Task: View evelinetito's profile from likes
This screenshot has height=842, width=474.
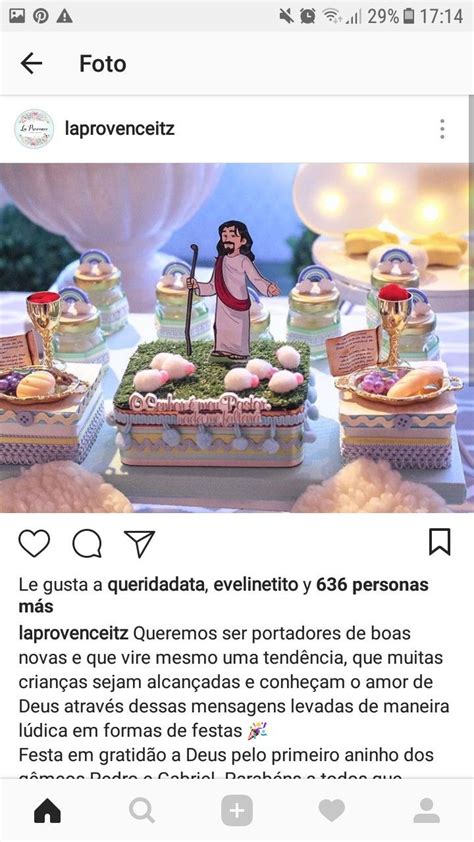Action: click(x=256, y=585)
